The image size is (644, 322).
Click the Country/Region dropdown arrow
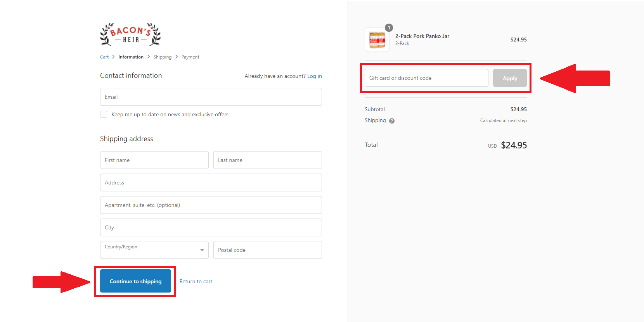[202, 250]
